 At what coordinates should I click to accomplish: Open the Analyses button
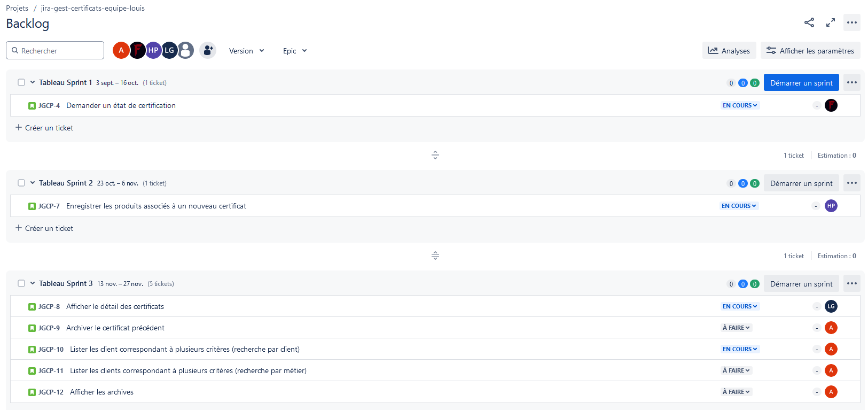[729, 51]
